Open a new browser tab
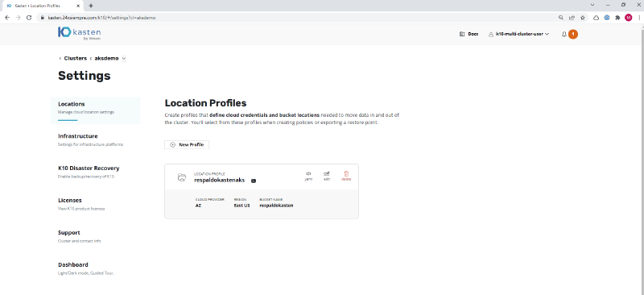Viewport: 644px width, 295px height. [91, 6]
